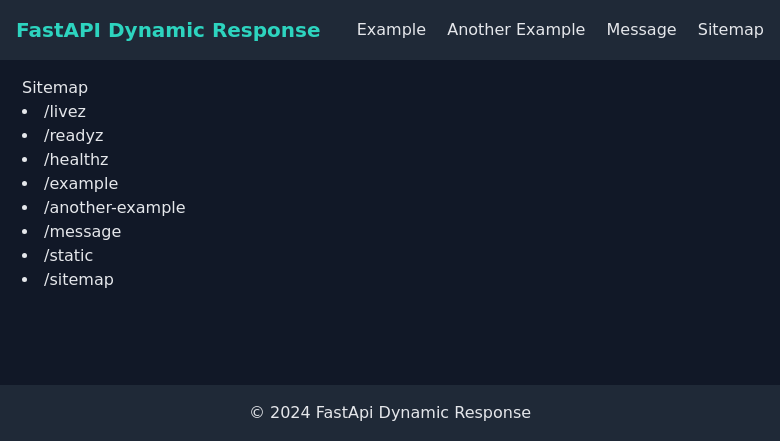Click the bullet next to /readyz
This screenshot has width=780, height=441.
(25, 136)
